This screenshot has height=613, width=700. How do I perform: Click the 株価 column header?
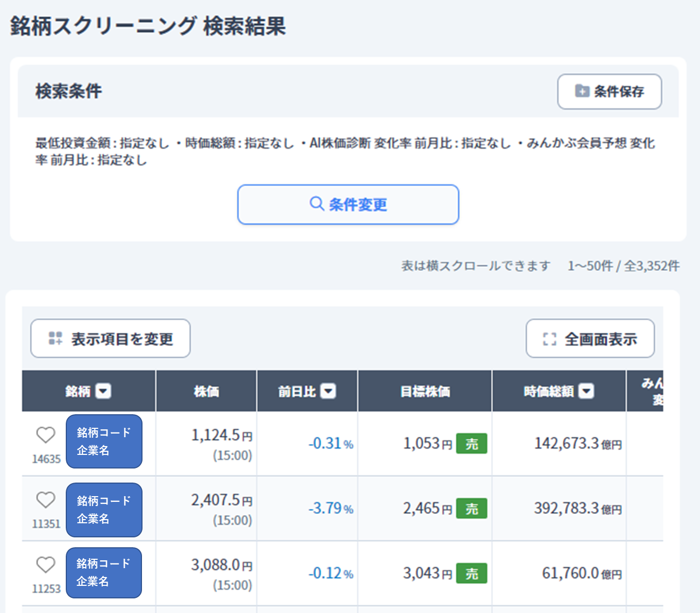(x=206, y=391)
